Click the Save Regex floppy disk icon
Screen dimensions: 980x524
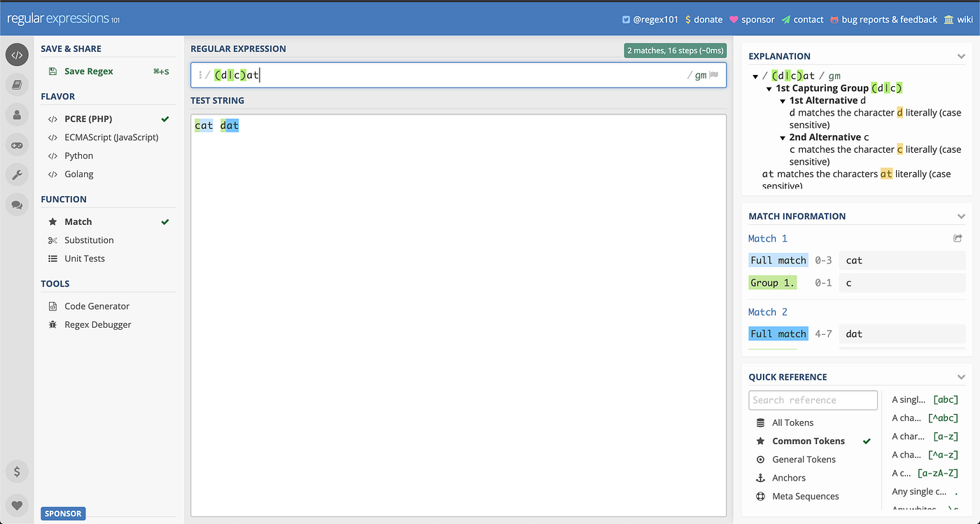pyautogui.click(x=52, y=71)
